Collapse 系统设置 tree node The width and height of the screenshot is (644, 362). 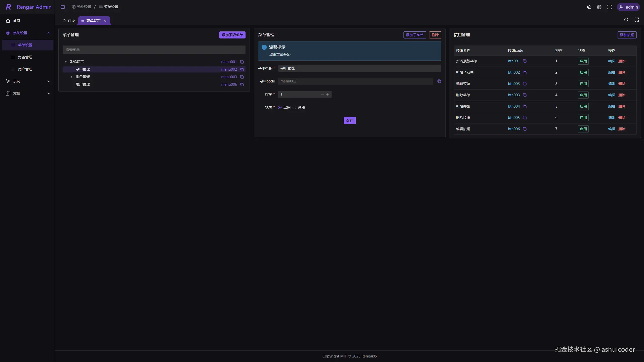click(x=66, y=62)
